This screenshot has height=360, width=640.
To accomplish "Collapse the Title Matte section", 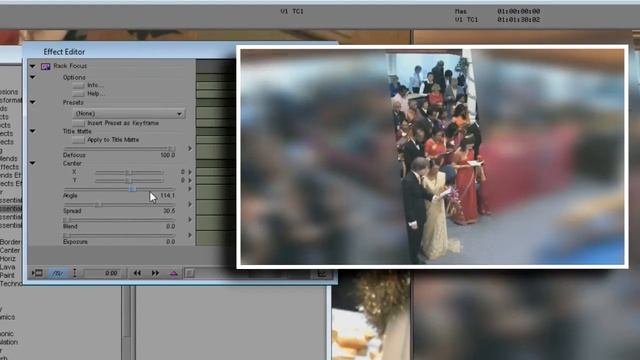I will (x=32, y=131).
